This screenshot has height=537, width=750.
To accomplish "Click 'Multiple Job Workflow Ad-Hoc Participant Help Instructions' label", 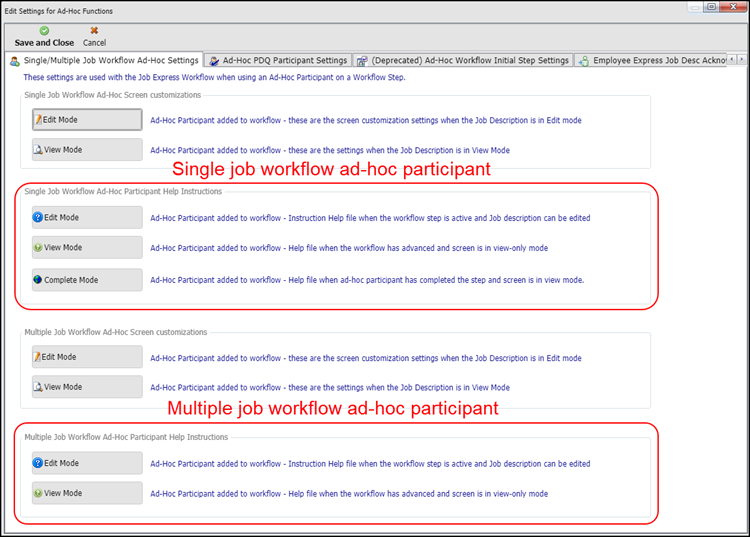I will point(126,437).
